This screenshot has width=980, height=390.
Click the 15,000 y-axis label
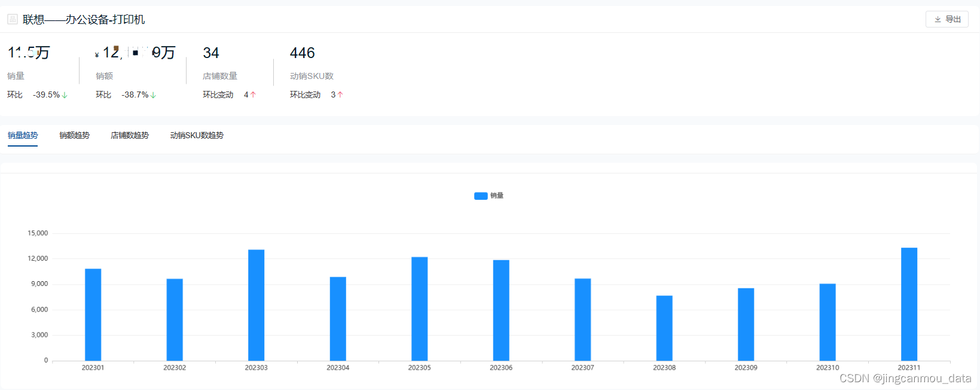[x=38, y=233]
